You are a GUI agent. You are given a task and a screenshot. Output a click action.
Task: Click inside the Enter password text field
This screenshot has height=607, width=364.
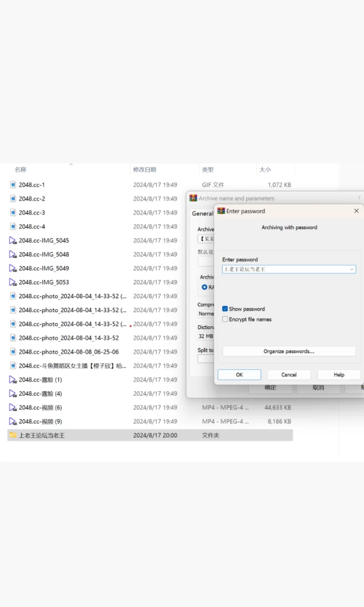click(284, 270)
